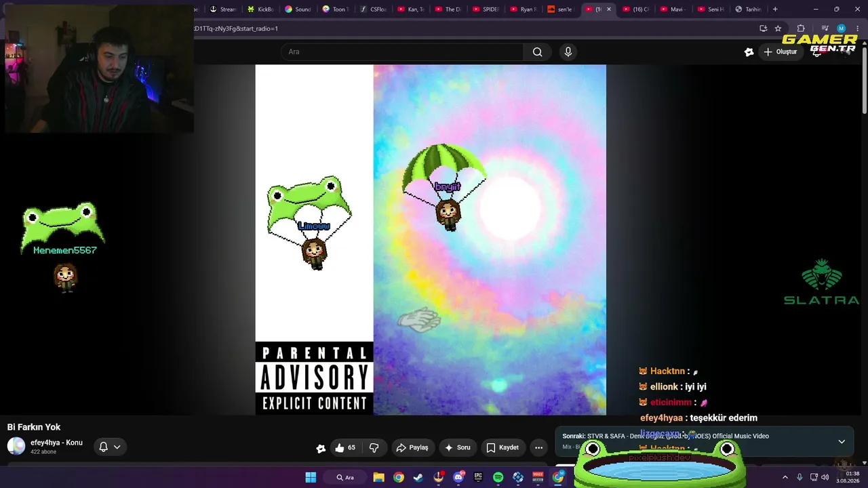Open the volume control in system tray

pyautogui.click(x=825, y=477)
